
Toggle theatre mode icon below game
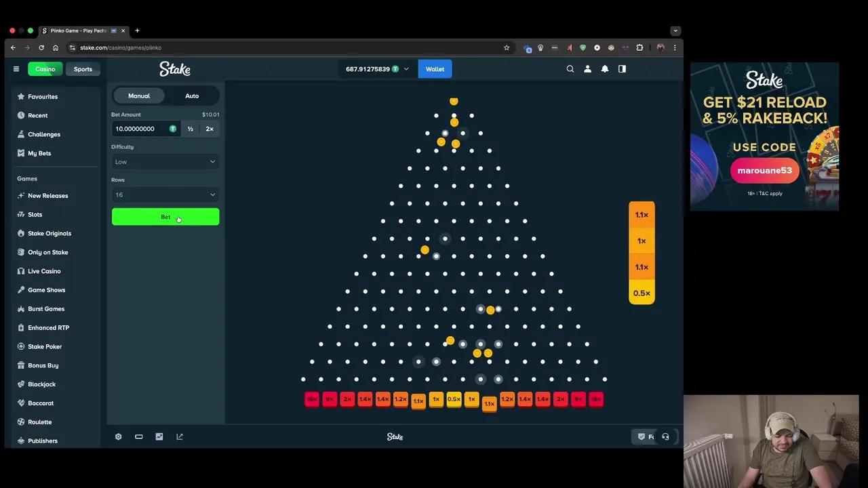(x=138, y=436)
